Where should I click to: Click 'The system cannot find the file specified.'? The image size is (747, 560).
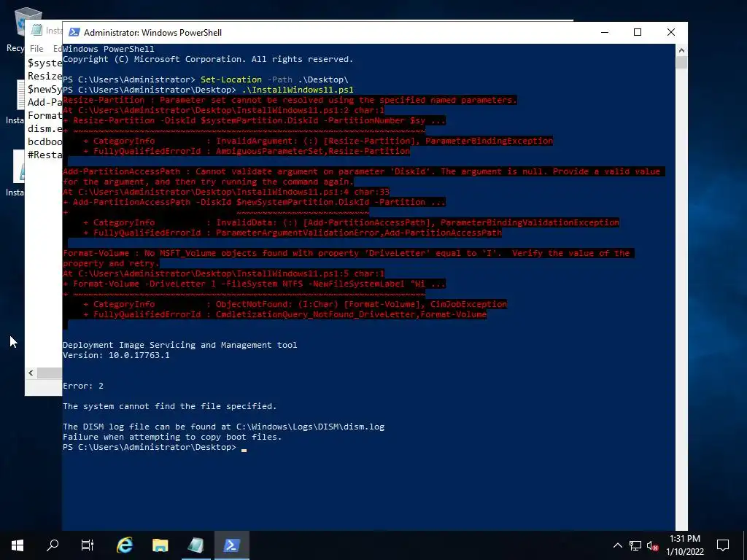pos(169,406)
